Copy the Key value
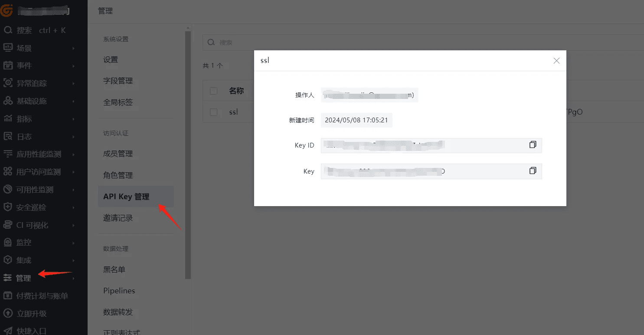The width and height of the screenshot is (644, 335). tap(533, 171)
